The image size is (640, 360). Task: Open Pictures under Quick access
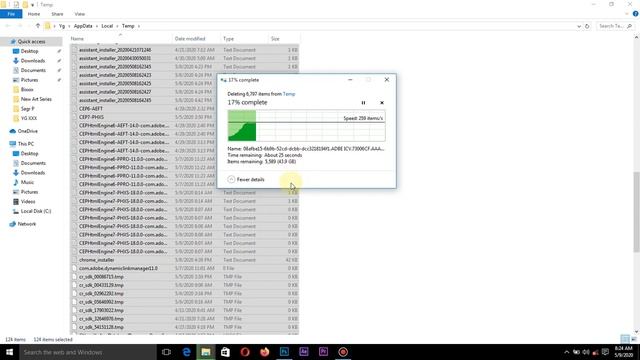pyautogui.click(x=29, y=80)
